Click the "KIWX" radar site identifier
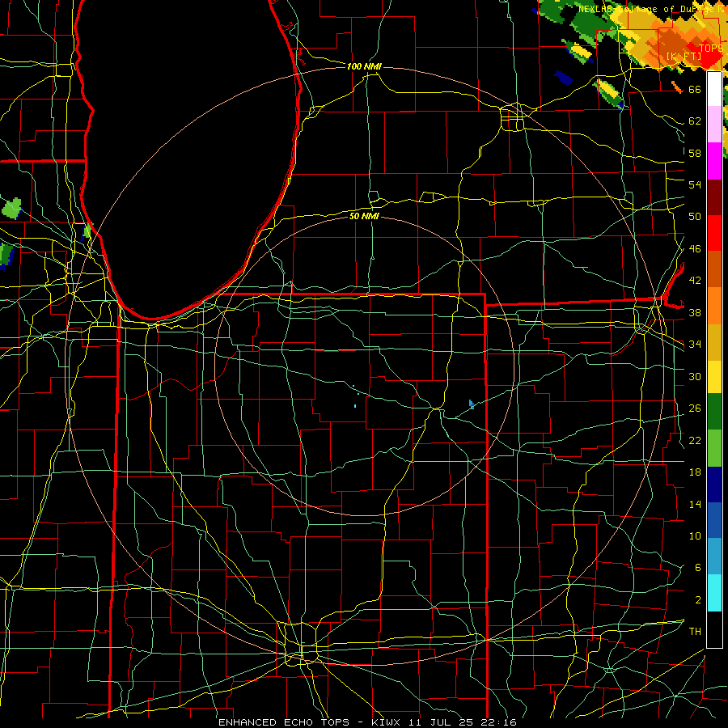728x728 pixels. coord(387,722)
